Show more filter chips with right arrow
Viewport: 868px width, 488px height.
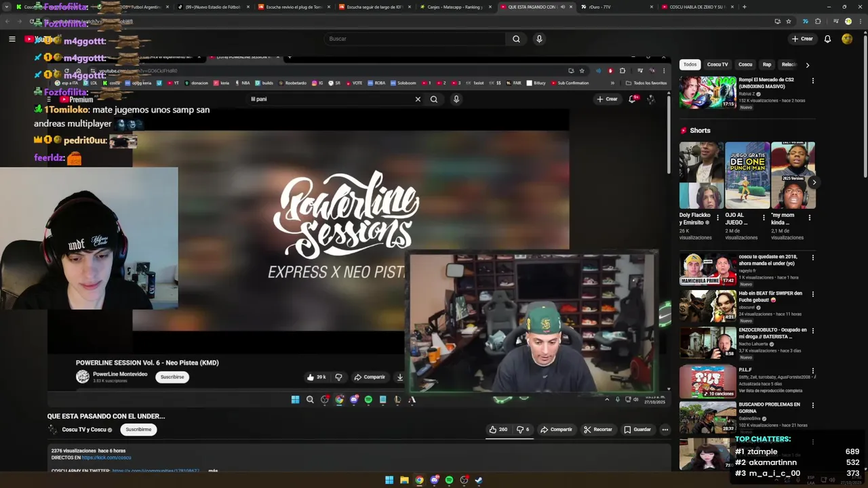tap(807, 65)
